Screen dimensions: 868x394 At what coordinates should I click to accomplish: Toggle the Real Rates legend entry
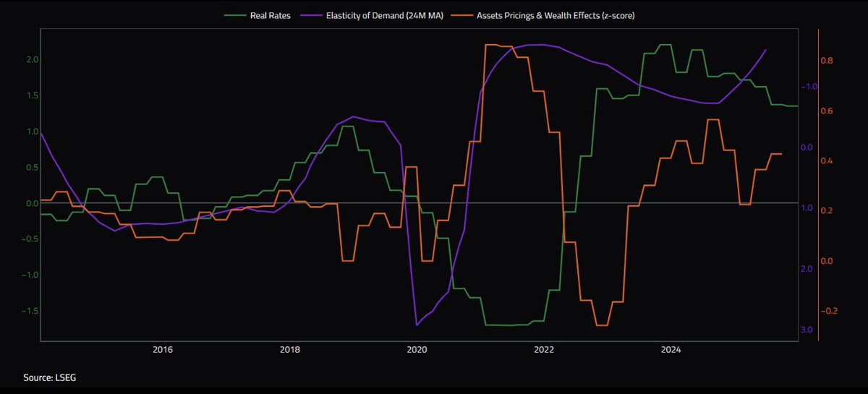point(258,15)
